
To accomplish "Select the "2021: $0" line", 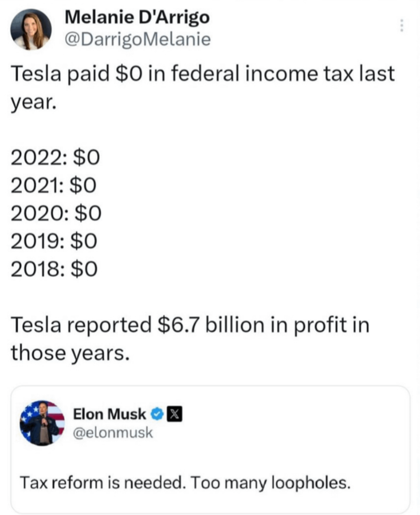I will click(x=53, y=185).
